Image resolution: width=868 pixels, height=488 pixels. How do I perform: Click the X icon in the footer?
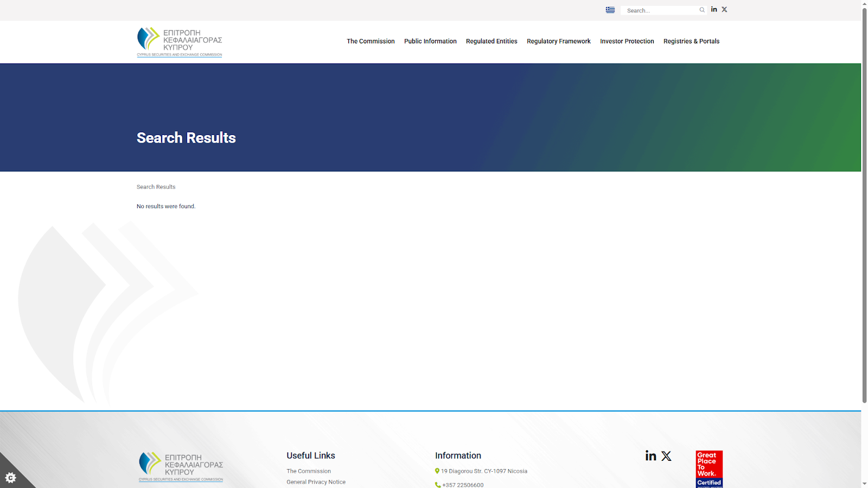pyautogui.click(x=666, y=456)
